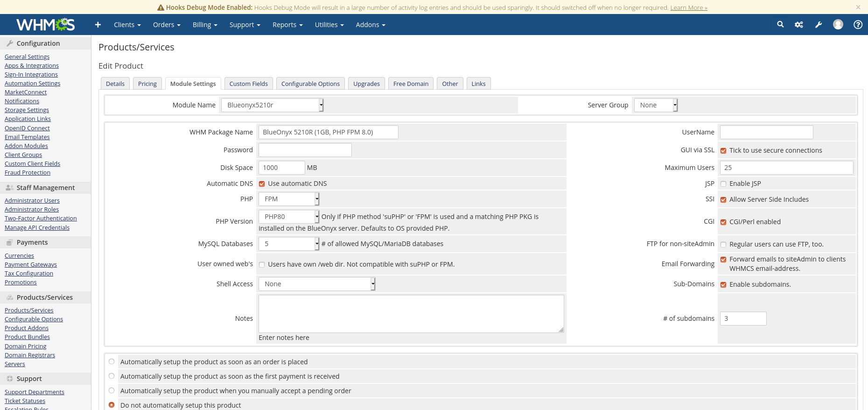Screen dimensions: 868x410
Task: Click the Configuration sidebar heading
Action: click(45, 43)
